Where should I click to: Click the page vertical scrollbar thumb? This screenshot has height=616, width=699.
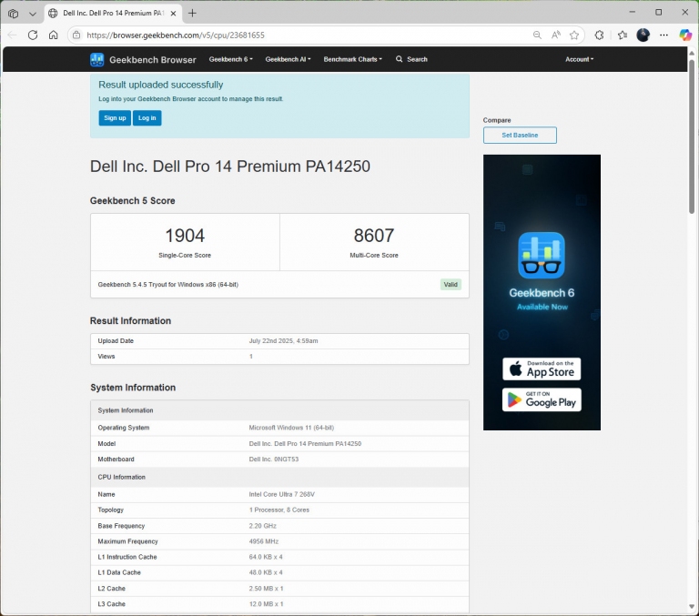pyautogui.click(x=692, y=137)
